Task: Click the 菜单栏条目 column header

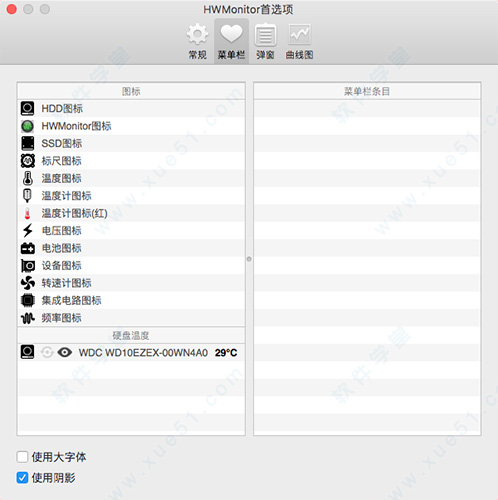Action: [x=367, y=91]
